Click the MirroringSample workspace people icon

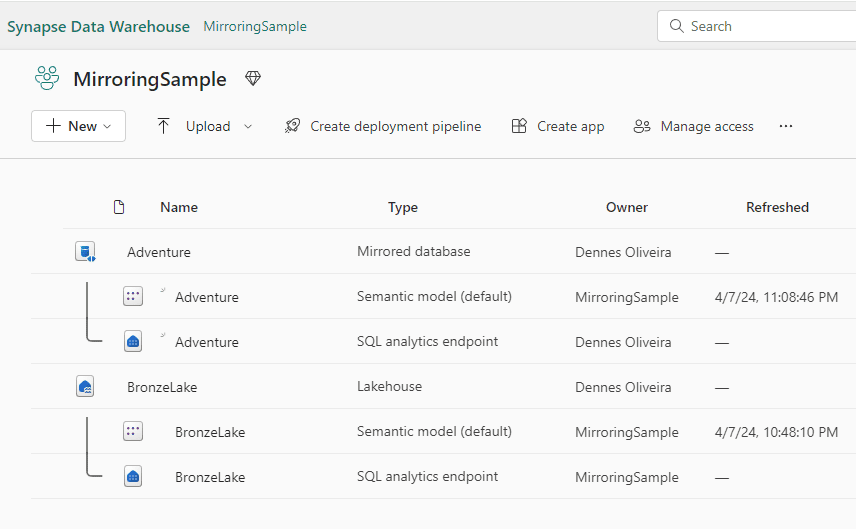(x=47, y=78)
